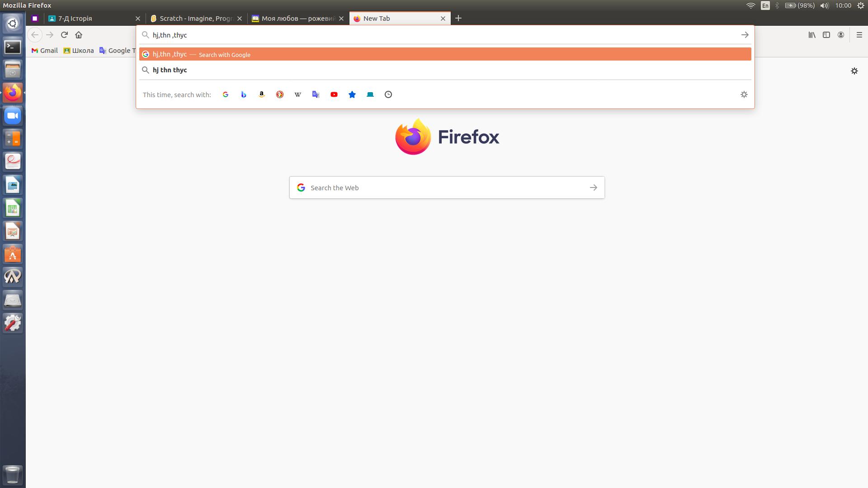Search this time with Wikipedia
Viewport: 868px width, 488px height.
[x=298, y=94]
